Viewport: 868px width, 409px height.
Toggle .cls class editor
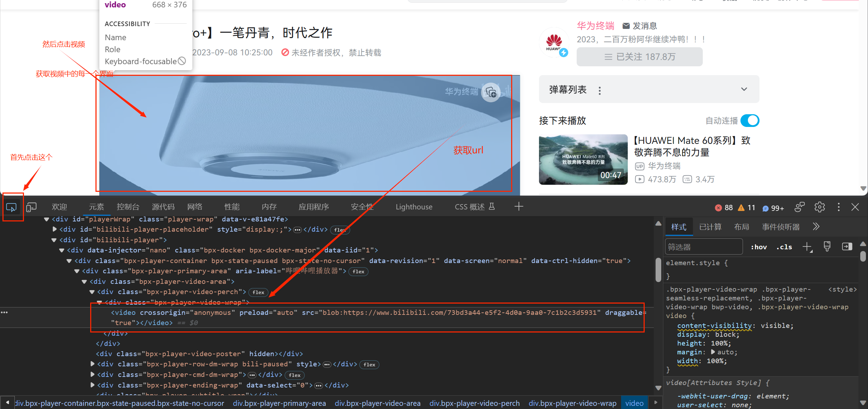point(784,247)
